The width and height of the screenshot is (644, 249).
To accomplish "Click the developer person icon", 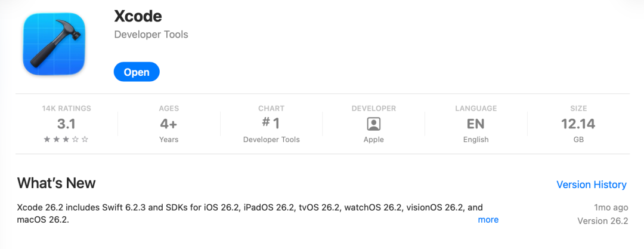I will [x=374, y=124].
